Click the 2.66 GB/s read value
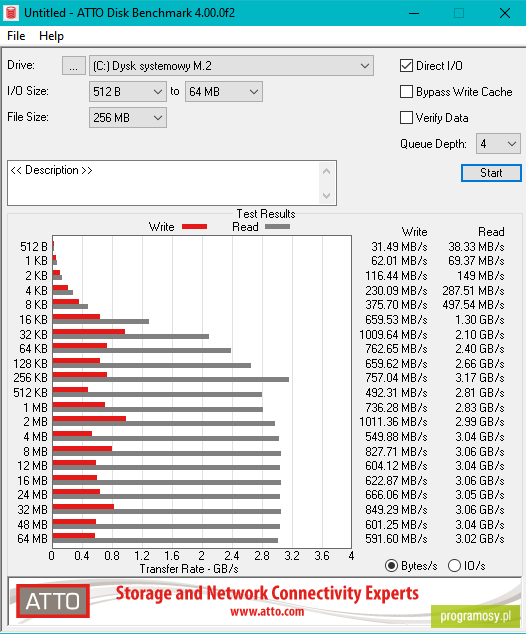The height and width of the screenshot is (634, 526). coord(480,363)
